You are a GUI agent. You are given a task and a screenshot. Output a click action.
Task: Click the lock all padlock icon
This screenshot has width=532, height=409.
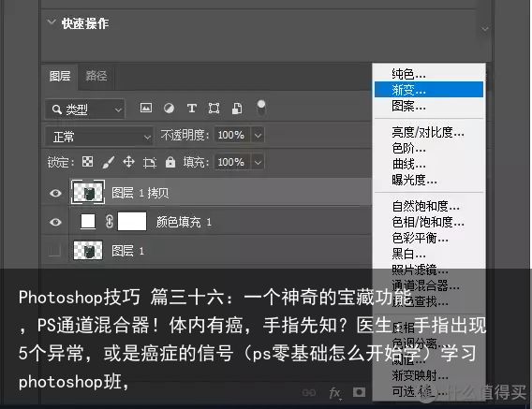(170, 162)
